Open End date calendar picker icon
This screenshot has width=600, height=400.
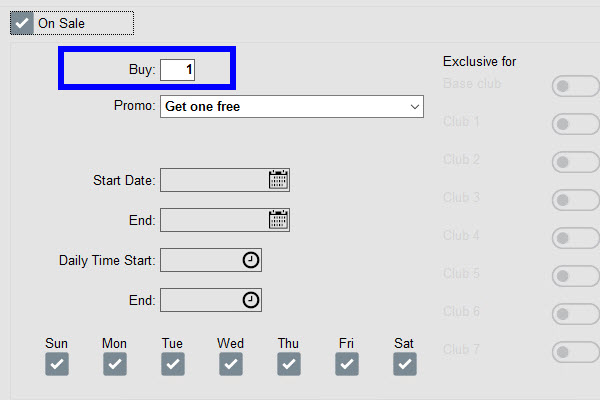pyautogui.click(x=278, y=220)
